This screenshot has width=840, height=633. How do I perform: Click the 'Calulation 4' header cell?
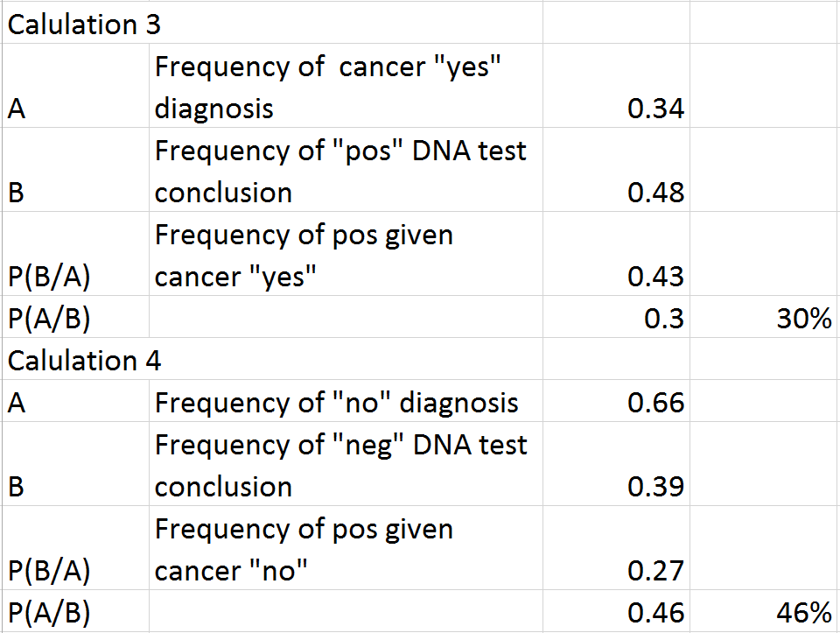tap(84, 360)
